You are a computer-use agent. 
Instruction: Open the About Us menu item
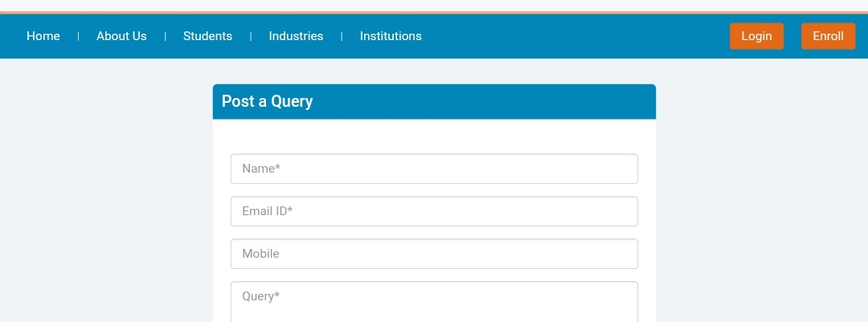(x=121, y=36)
